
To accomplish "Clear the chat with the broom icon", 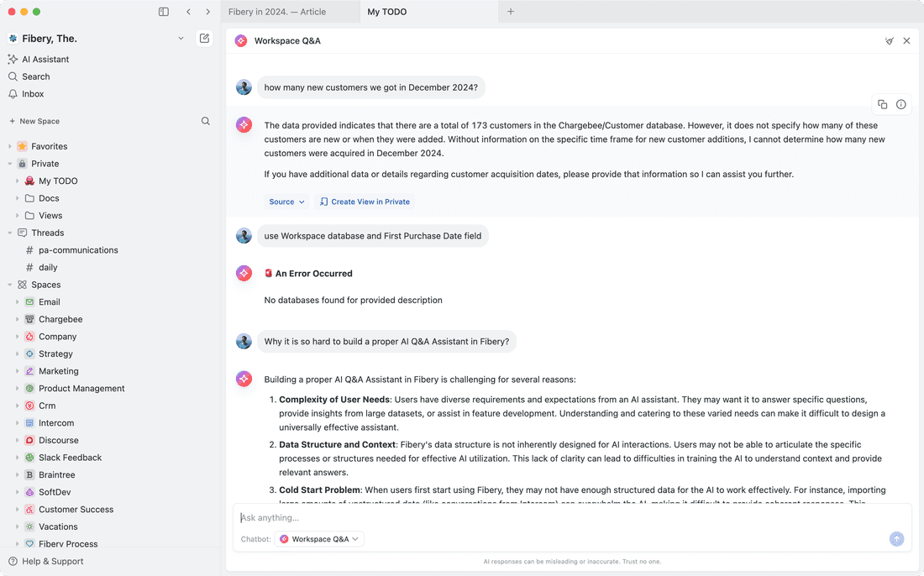I will 889,40.
